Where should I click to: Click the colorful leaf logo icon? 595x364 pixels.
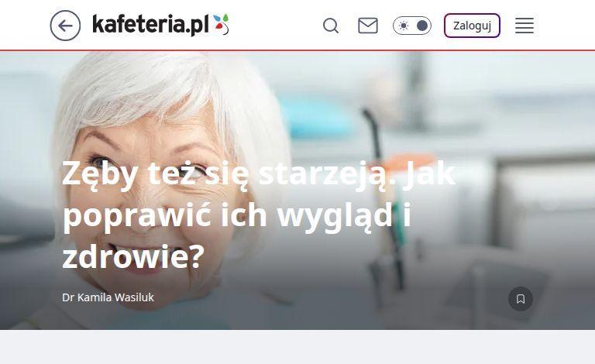coord(221,24)
